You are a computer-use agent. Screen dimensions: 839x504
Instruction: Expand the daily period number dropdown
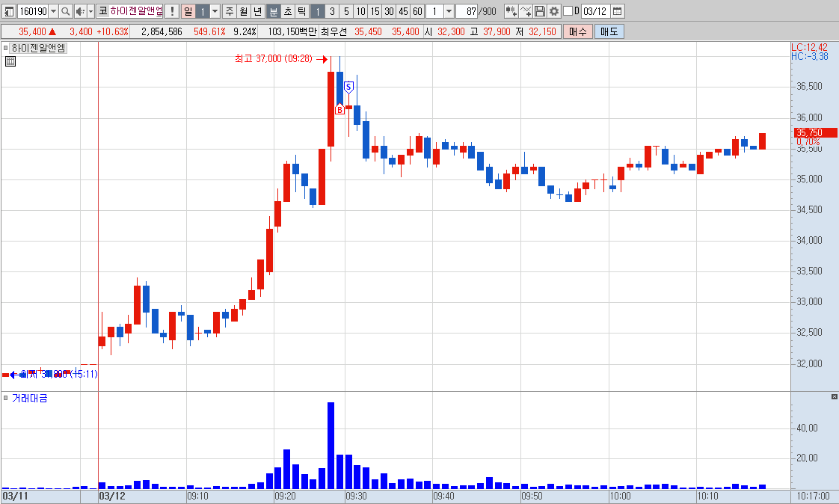[215, 11]
